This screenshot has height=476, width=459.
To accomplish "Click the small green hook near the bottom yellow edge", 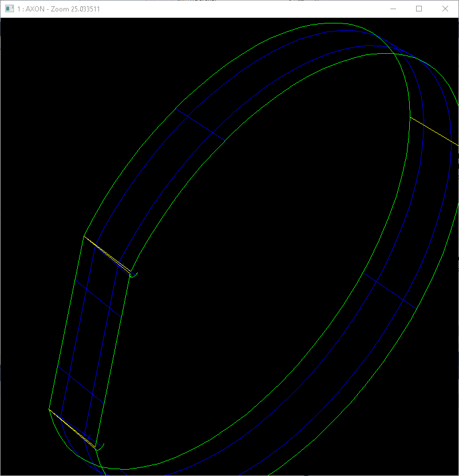I will pyautogui.click(x=101, y=446).
